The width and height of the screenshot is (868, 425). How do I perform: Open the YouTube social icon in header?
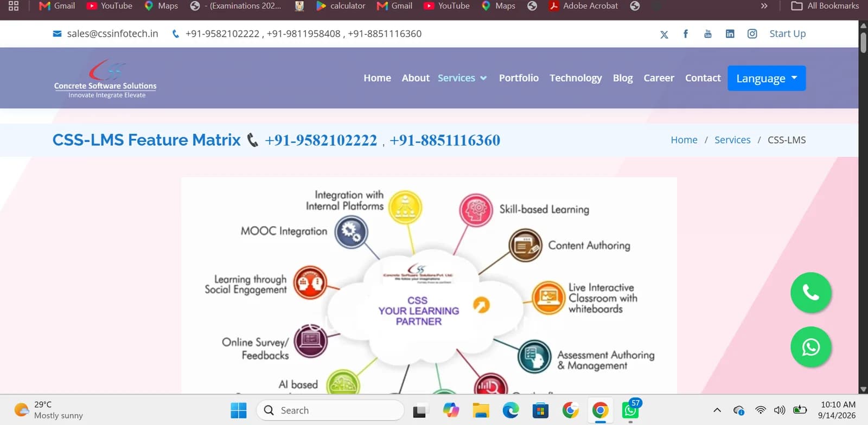click(x=708, y=34)
